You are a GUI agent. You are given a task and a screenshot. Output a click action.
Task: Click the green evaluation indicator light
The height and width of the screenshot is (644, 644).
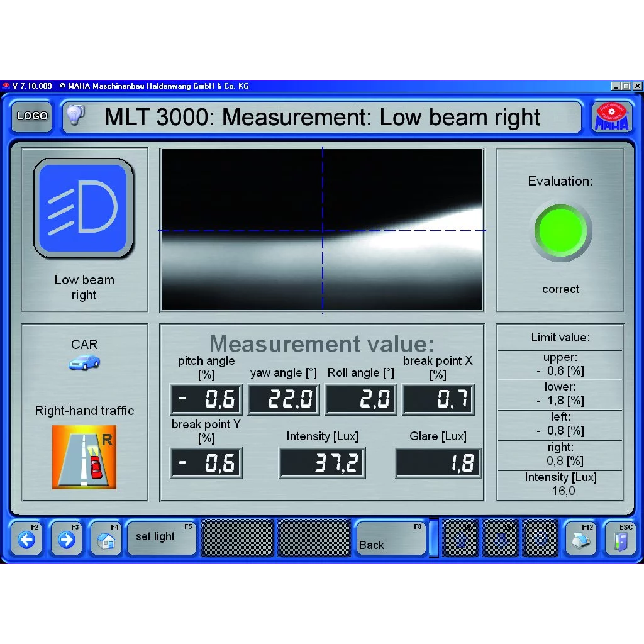(560, 231)
